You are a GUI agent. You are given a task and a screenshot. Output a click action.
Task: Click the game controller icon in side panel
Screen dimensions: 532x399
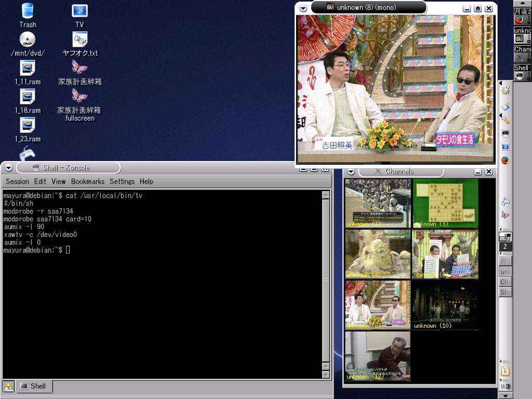click(x=506, y=202)
